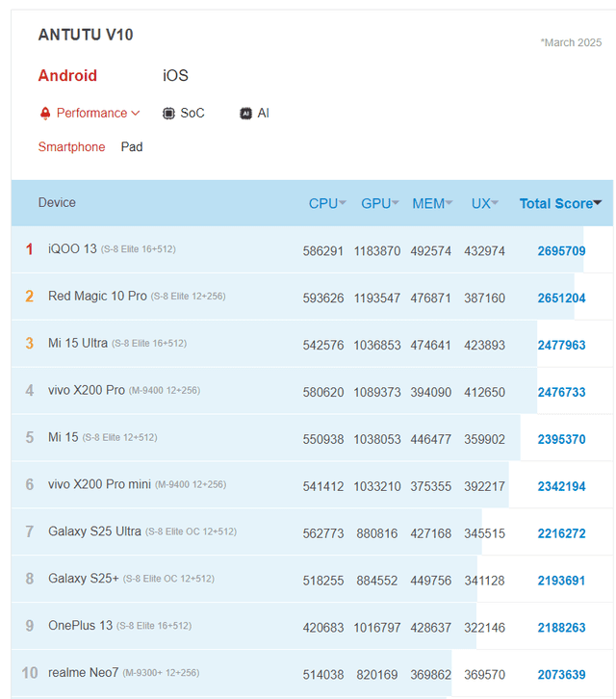
Task: Sort by CPU column arrow
Action: coord(343,203)
